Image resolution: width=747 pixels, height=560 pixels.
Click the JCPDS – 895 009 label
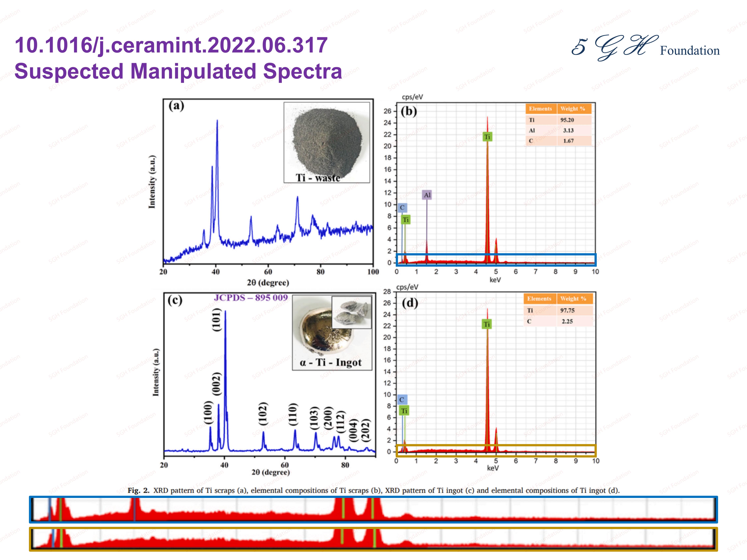[251, 298]
